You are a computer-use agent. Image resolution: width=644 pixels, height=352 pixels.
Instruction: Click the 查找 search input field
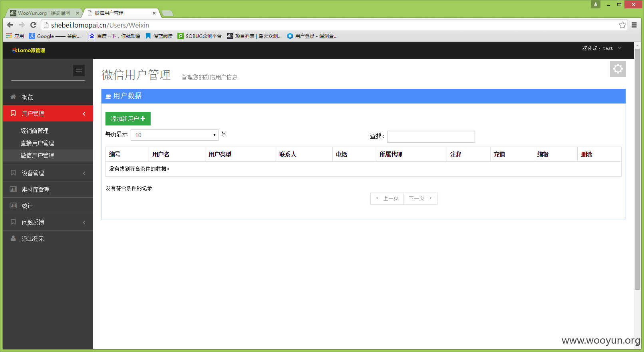[x=431, y=137]
